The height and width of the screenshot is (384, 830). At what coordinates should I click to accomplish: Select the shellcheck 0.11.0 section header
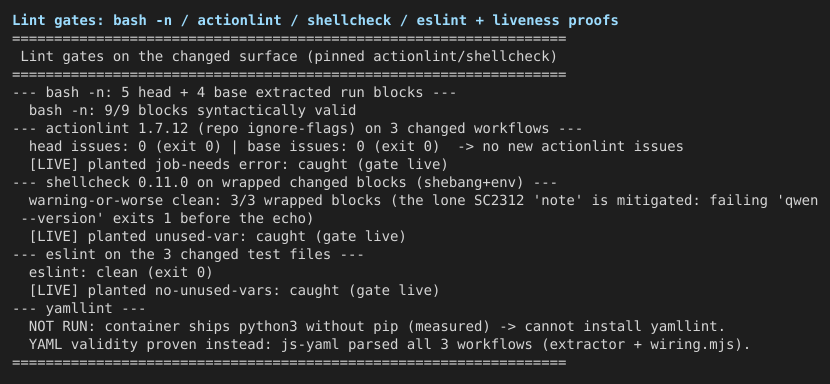(x=284, y=183)
